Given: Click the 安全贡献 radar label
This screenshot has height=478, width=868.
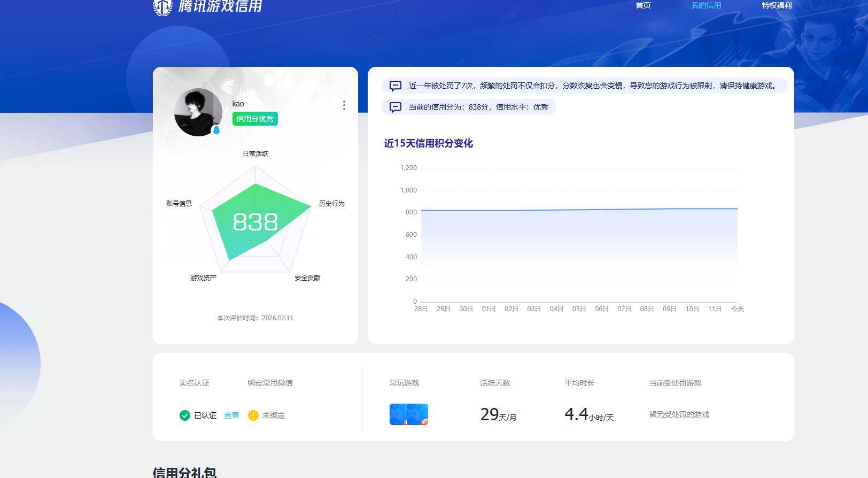Looking at the screenshot, I should 307,278.
